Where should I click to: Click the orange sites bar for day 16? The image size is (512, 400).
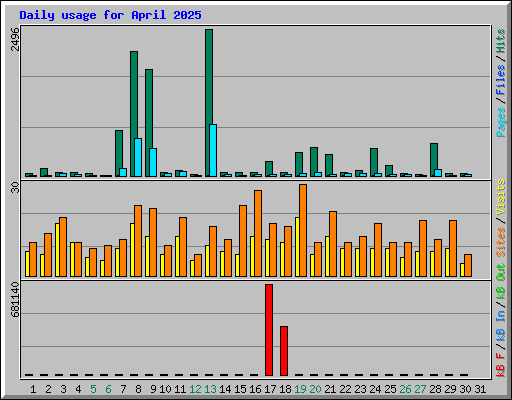(x=258, y=233)
